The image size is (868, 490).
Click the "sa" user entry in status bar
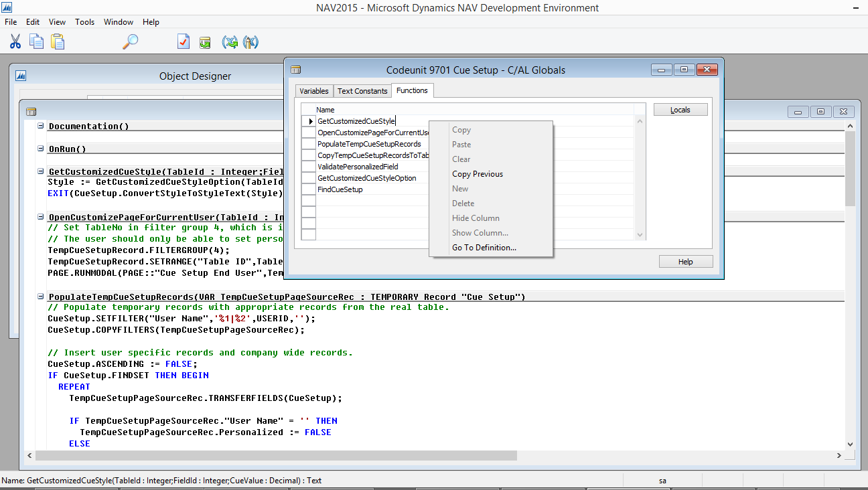pyautogui.click(x=662, y=480)
